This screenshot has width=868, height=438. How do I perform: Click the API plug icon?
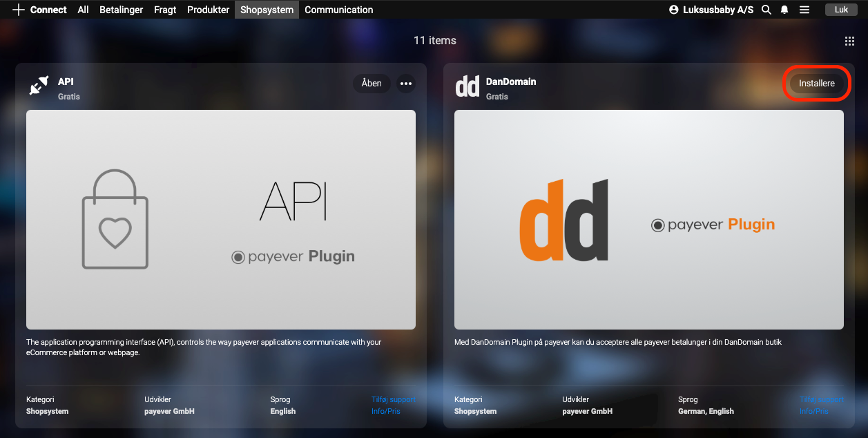[39, 86]
